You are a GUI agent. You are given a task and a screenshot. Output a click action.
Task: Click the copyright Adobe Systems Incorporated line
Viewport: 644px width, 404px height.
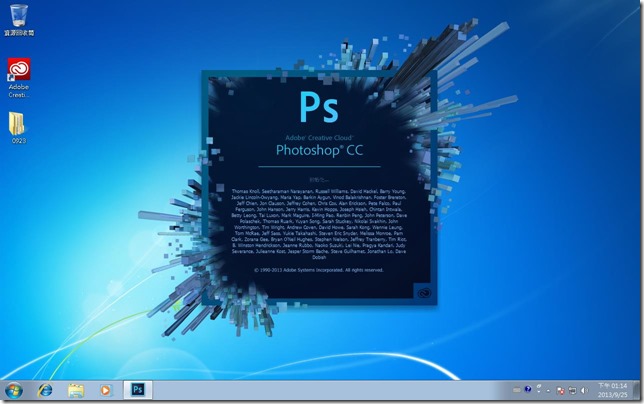tap(319, 270)
